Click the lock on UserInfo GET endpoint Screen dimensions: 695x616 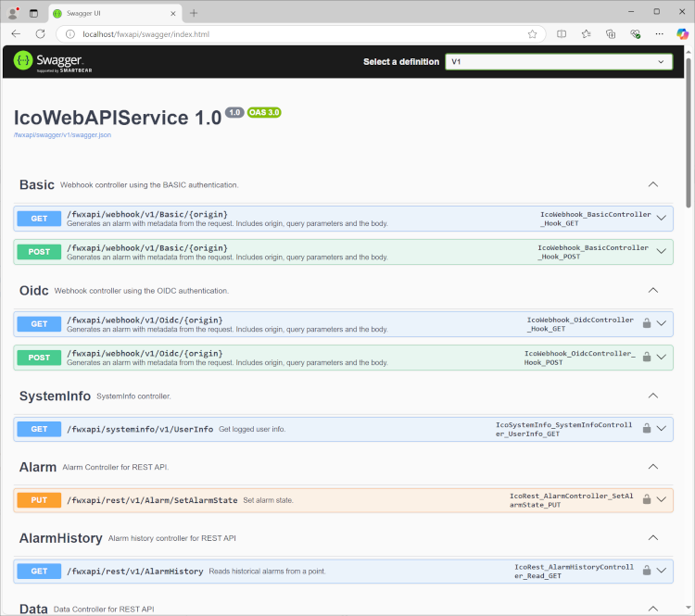647,428
